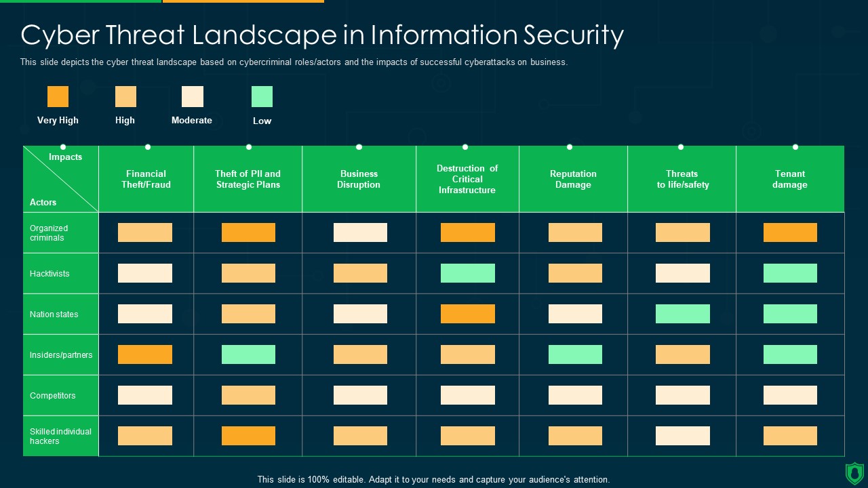Click the shield lock icon at bottom right
The image size is (868, 488).
coord(854,473)
